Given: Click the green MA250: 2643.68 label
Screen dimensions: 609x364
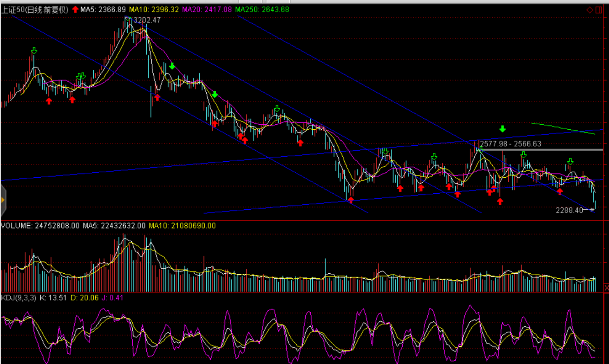Looking at the screenshot, I should [262, 9].
